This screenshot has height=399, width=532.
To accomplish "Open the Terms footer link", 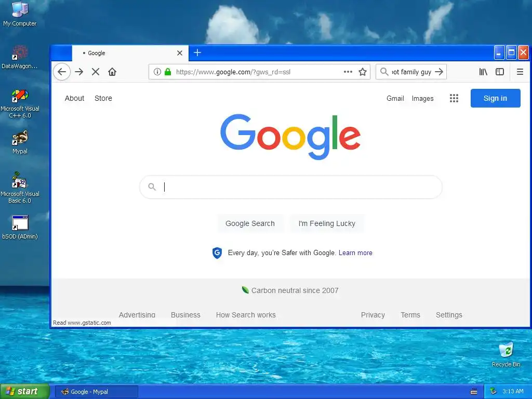I will click(x=410, y=315).
